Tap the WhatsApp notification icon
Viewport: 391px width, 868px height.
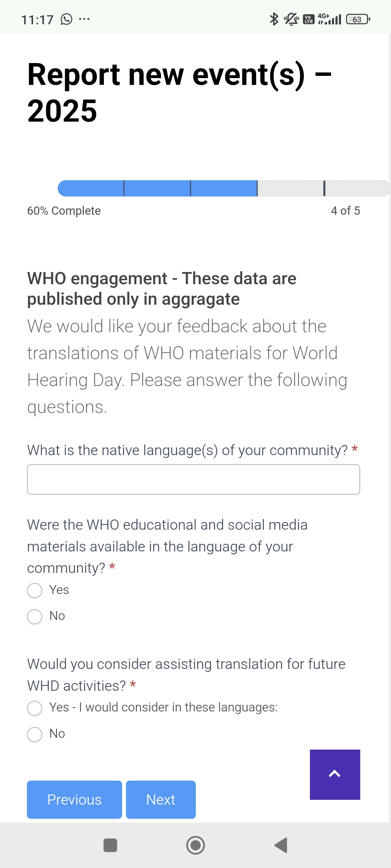(66, 19)
